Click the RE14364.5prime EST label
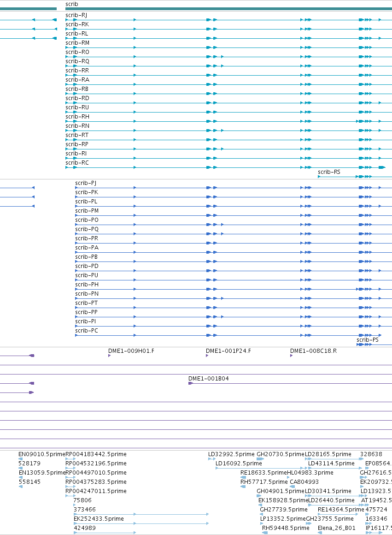The width and height of the screenshot is (392, 535). [x=341, y=510]
